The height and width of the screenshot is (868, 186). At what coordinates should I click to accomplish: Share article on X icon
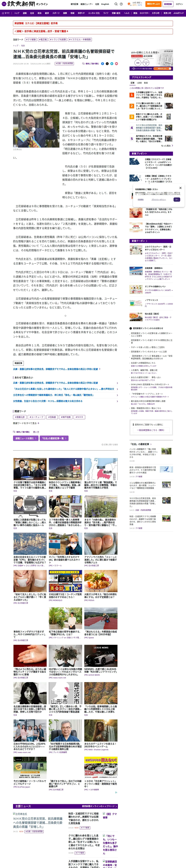pyautogui.click(x=107, y=63)
